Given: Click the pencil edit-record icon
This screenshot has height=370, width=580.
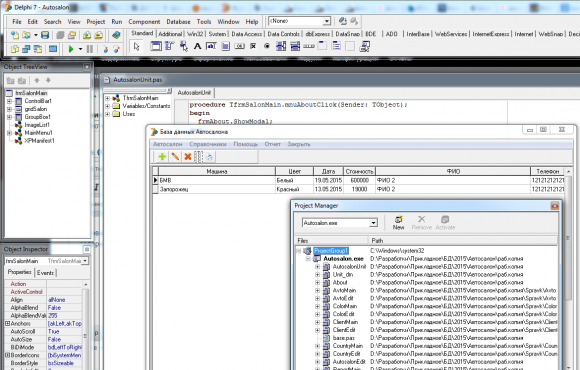Looking at the screenshot, I should coord(175,157).
